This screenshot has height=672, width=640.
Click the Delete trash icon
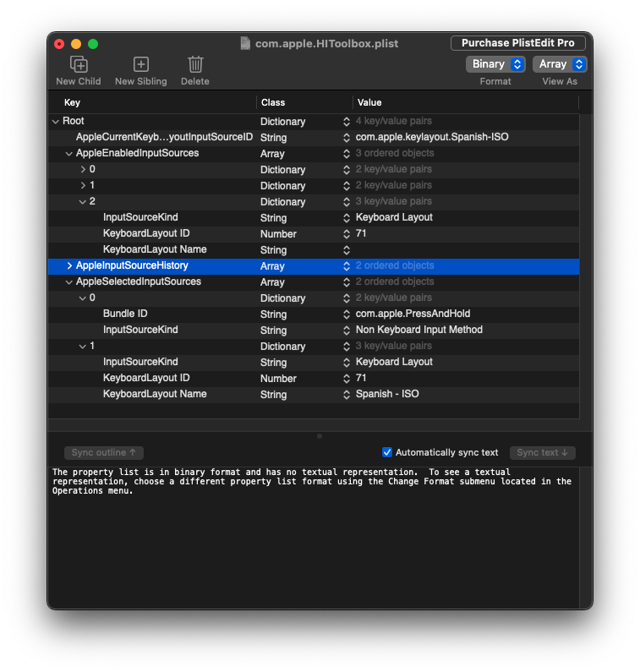click(195, 64)
